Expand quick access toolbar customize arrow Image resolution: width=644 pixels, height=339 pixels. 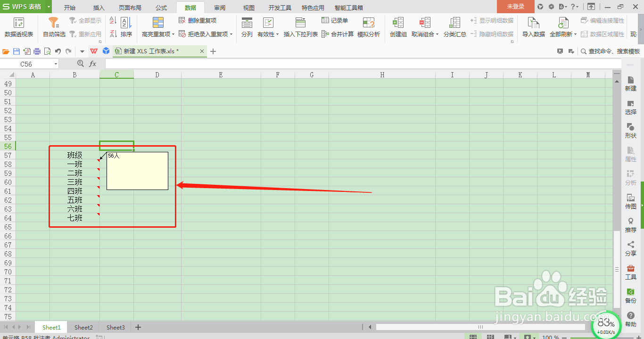(x=82, y=51)
